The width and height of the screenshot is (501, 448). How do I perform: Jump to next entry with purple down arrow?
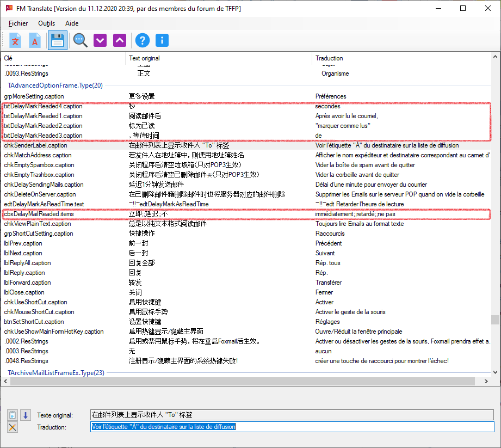(100, 40)
